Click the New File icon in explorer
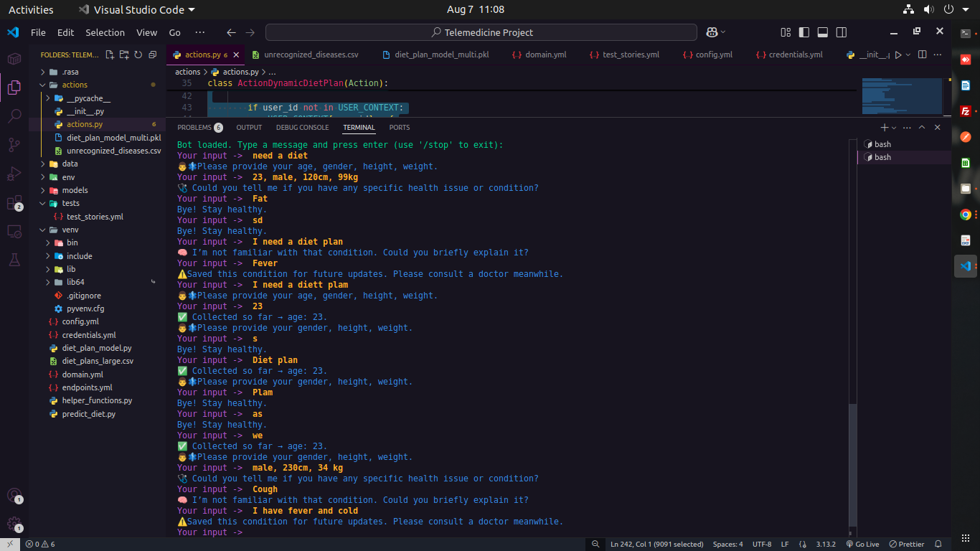 pyautogui.click(x=110, y=55)
